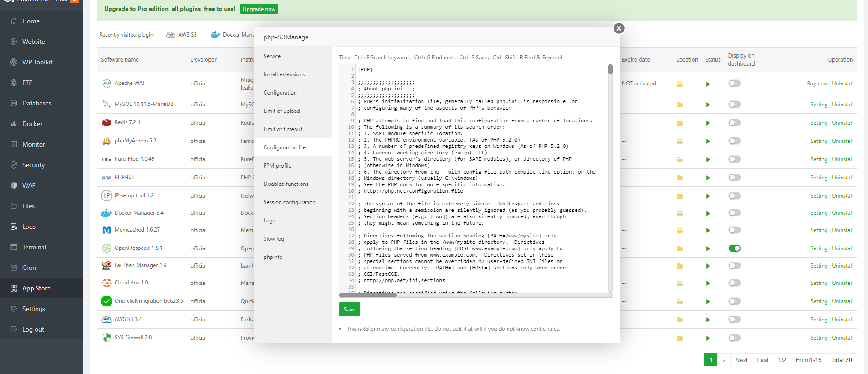Toggle dashboard display for MySQL row
The image size is (868, 374).
pos(735,105)
